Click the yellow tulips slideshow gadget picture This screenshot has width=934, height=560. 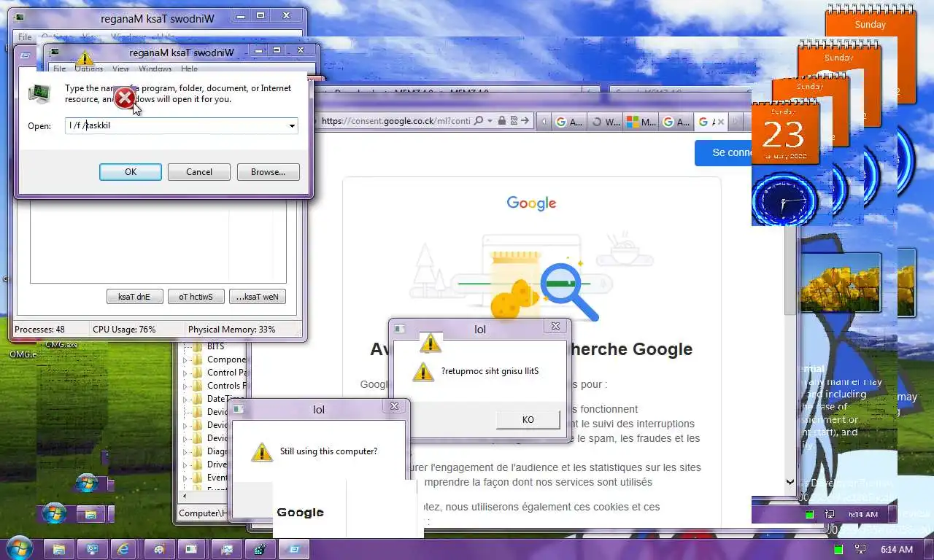pos(841,282)
